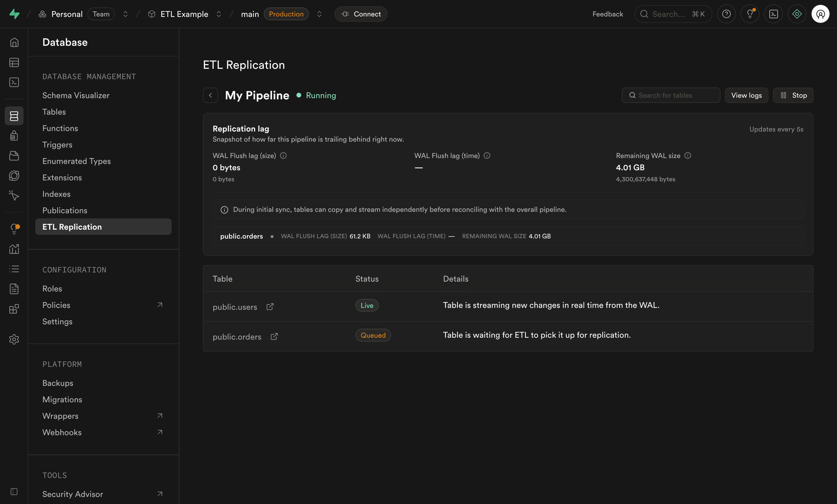This screenshot has width=837, height=504.
Task: Open the Publications section
Action: 65,210
